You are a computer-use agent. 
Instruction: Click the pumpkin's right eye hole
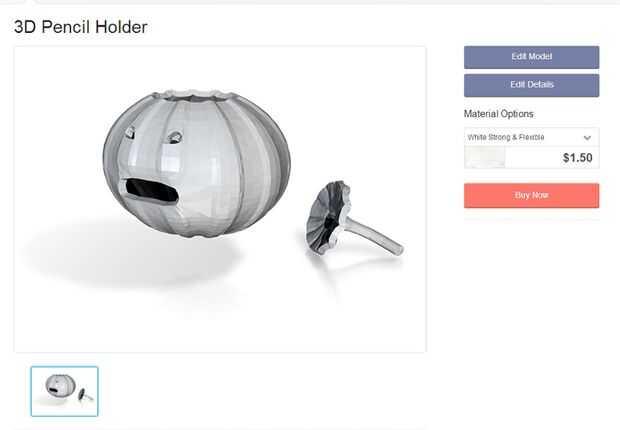[x=175, y=137]
